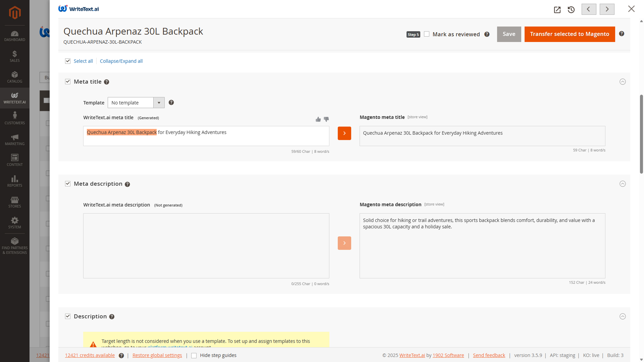The image size is (644, 362).
Task: Click the WriteText.ai logo
Action: (x=78, y=9)
